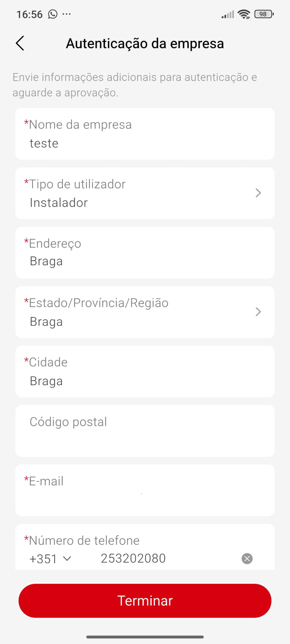This screenshot has height=644, width=290.
Task: Tap the home gesture bar
Action: point(145,637)
